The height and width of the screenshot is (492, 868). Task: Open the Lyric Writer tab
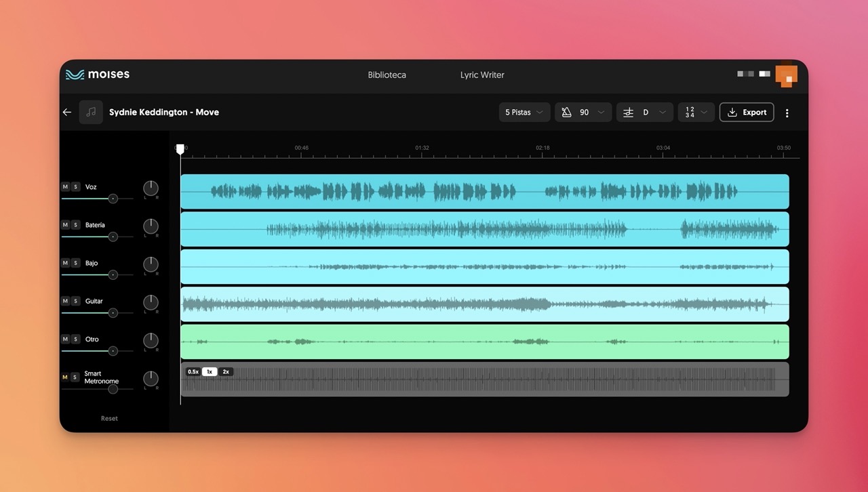pos(482,75)
